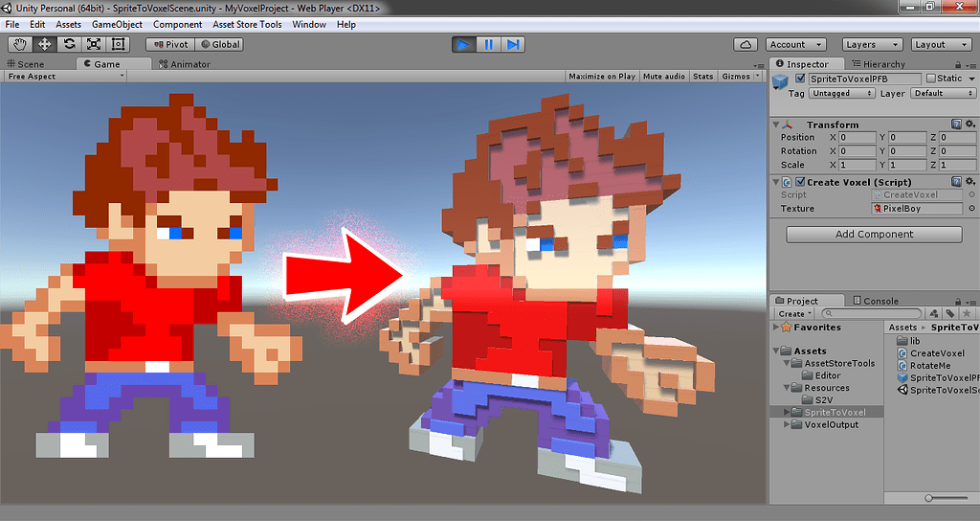Toggle Pivot handle position
The image size is (980, 521).
170,44
